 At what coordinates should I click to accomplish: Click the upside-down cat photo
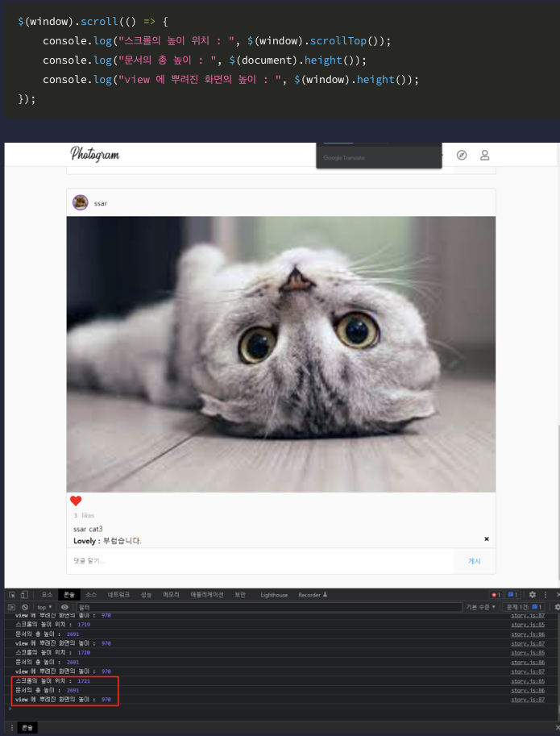[281, 354]
